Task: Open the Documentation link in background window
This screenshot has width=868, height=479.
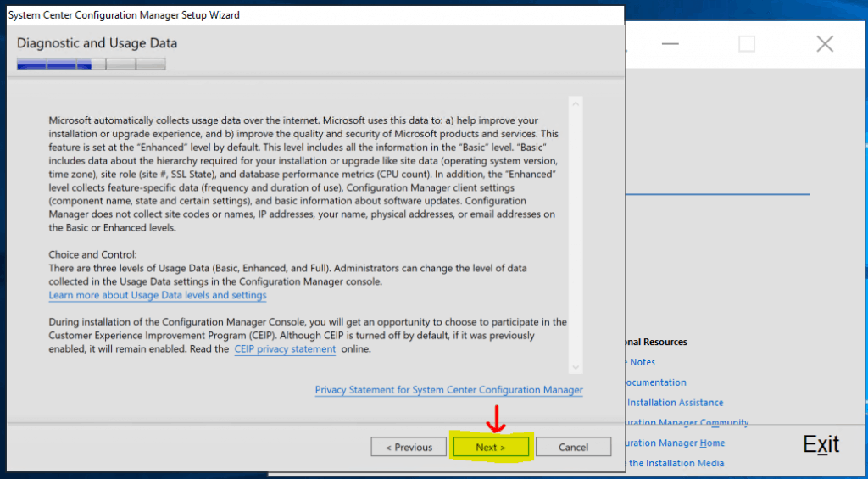Action: (655, 382)
